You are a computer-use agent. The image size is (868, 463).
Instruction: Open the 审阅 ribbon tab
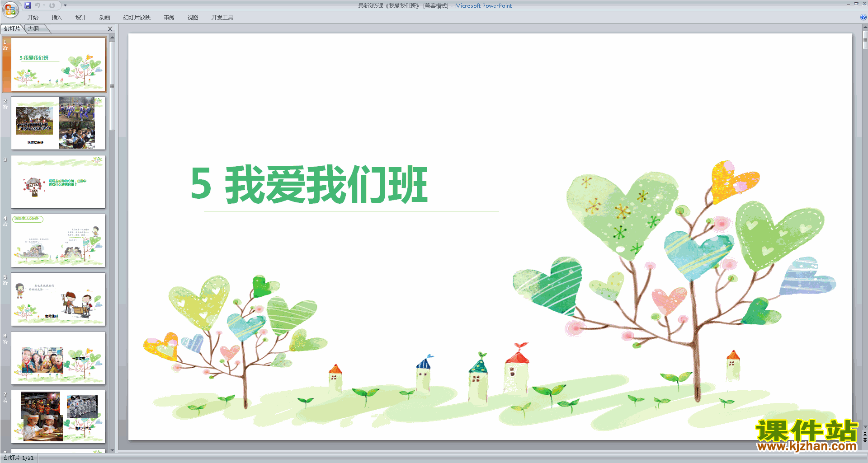169,18
